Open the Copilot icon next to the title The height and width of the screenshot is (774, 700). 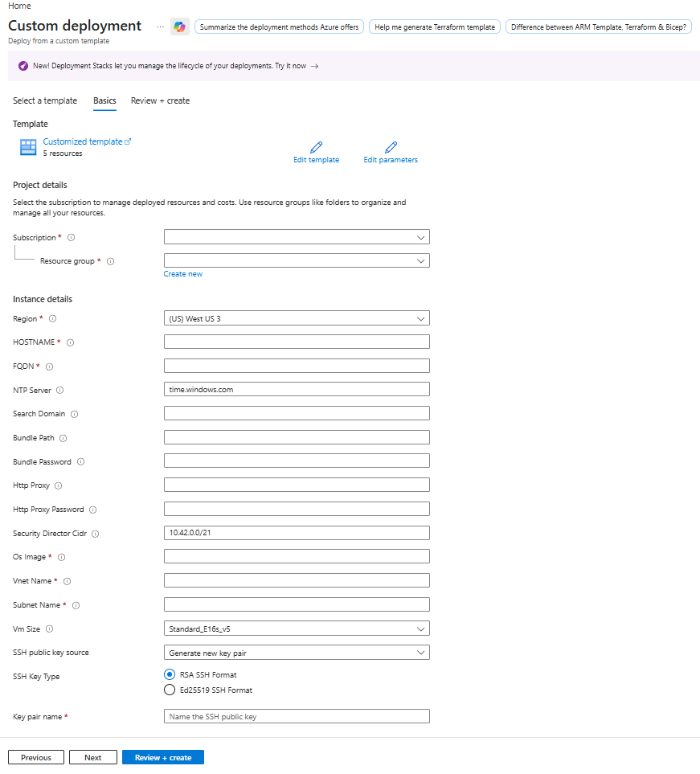180,27
